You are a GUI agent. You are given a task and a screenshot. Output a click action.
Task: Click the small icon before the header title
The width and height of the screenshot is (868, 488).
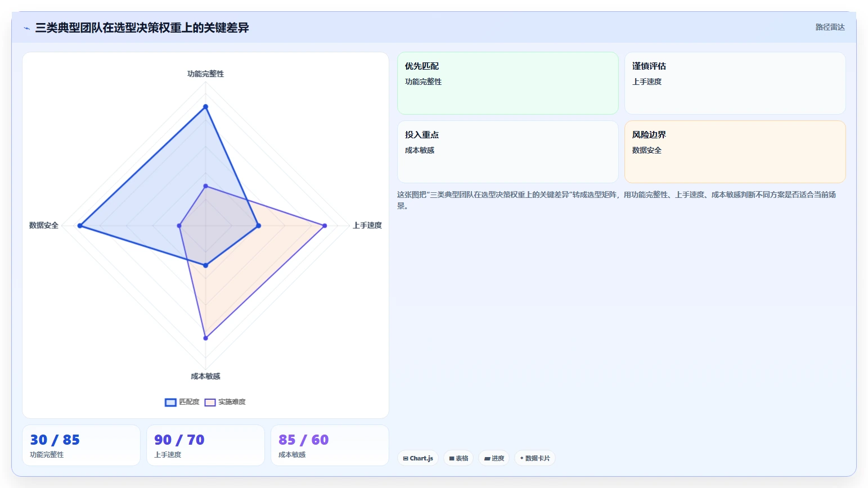(x=26, y=28)
